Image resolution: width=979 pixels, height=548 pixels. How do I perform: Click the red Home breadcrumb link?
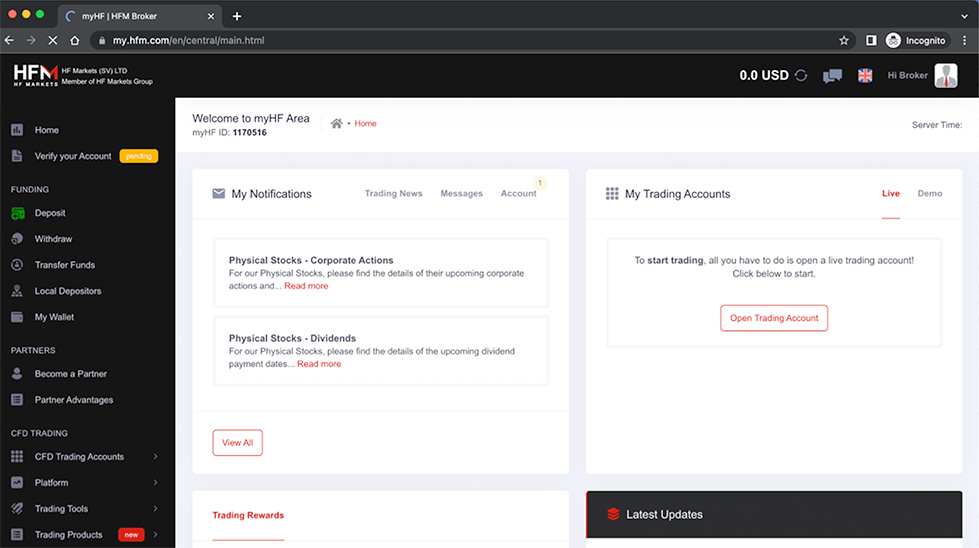(365, 124)
